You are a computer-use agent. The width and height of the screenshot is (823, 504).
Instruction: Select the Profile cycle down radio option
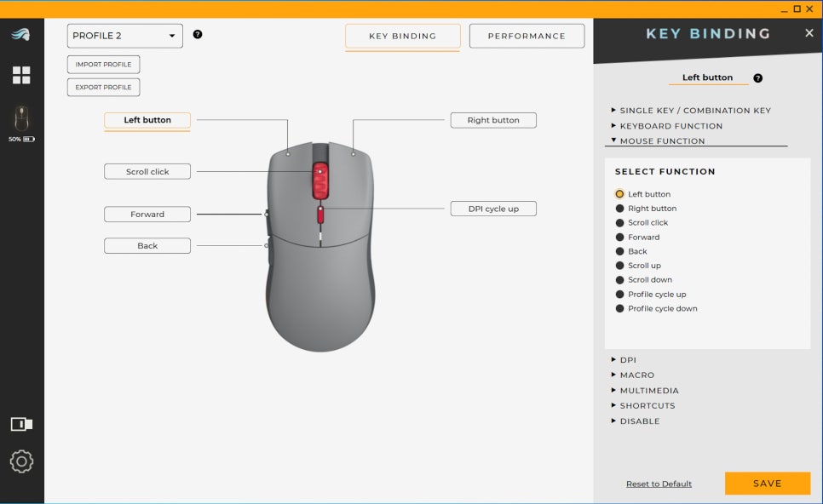pyautogui.click(x=620, y=308)
